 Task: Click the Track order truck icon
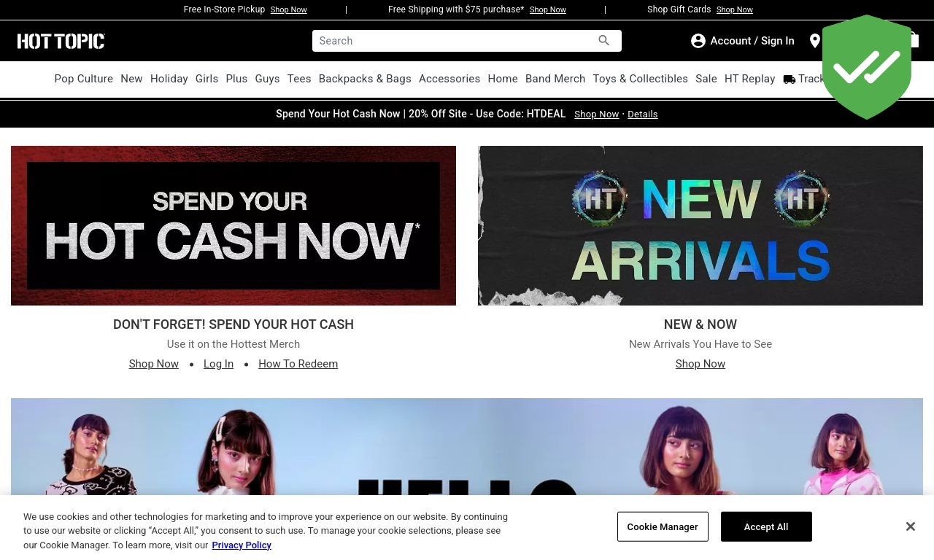[790, 79]
